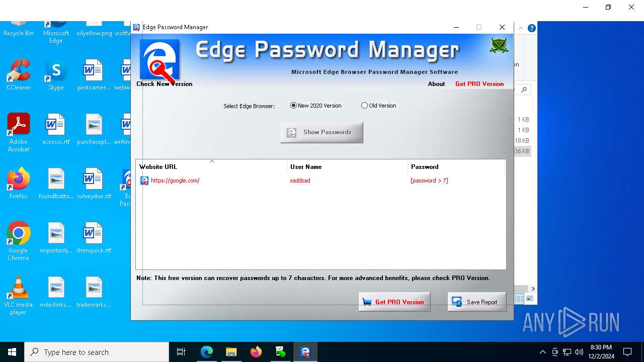644x362 pixels.
Task: Open File Explorer from the taskbar
Action: click(231, 352)
